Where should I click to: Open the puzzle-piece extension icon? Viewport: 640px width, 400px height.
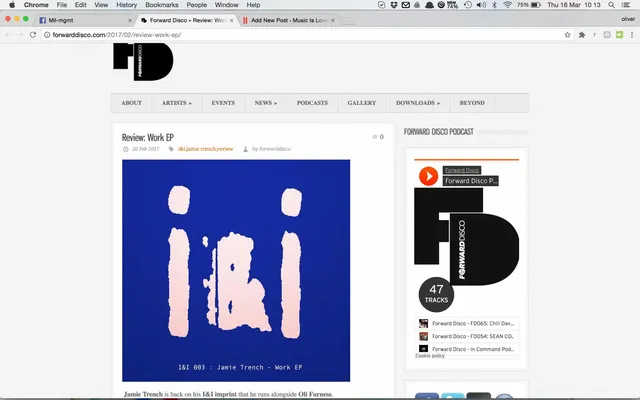582,35
